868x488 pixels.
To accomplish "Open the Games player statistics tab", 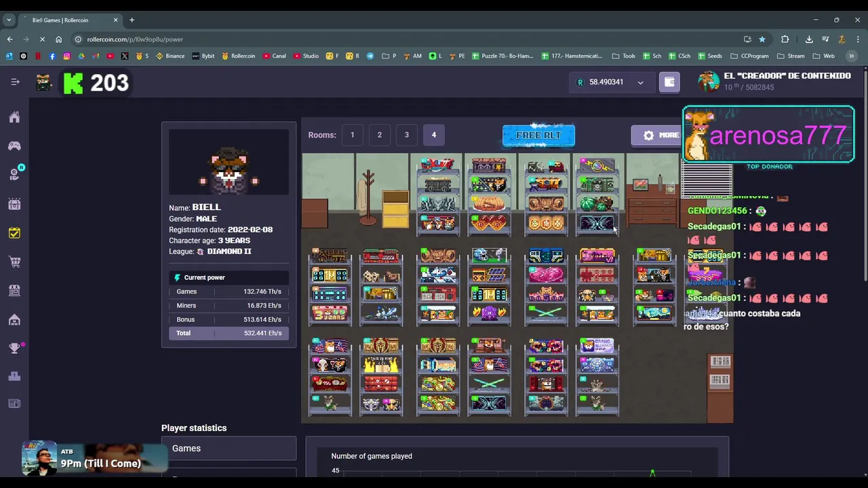I will click(229, 449).
